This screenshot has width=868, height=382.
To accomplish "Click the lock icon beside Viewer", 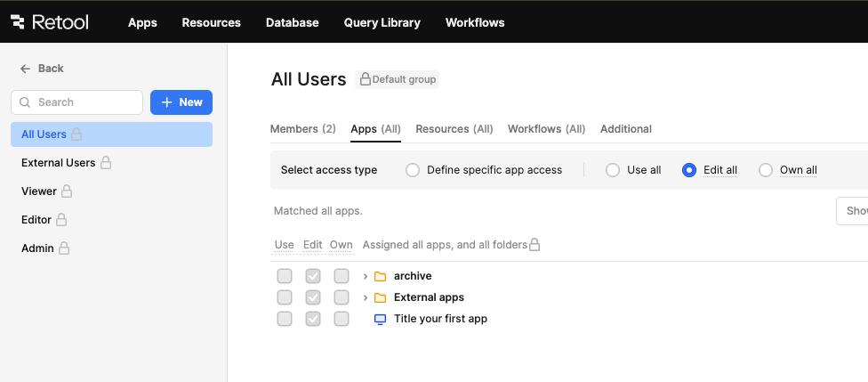I will click(x=67, y=191).
